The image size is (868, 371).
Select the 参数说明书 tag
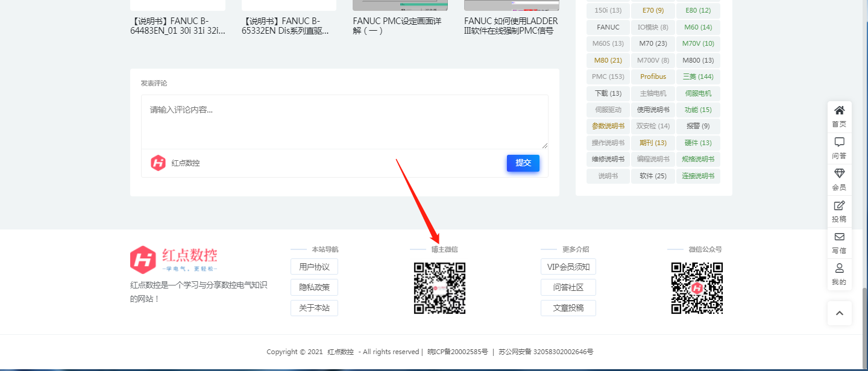click(x=608, y=126)
